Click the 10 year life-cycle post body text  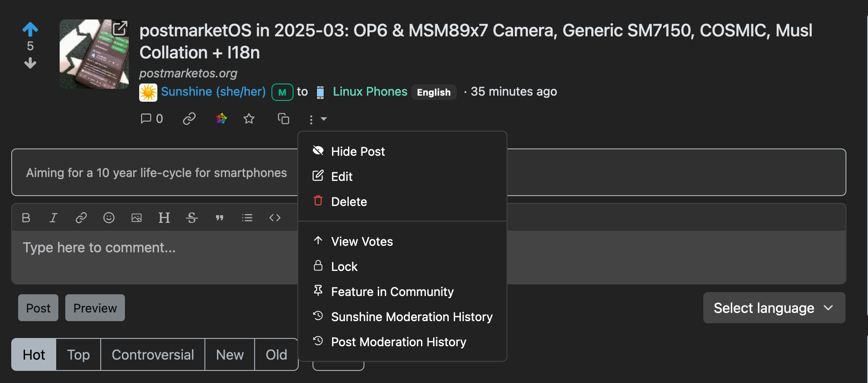[156, 173]
